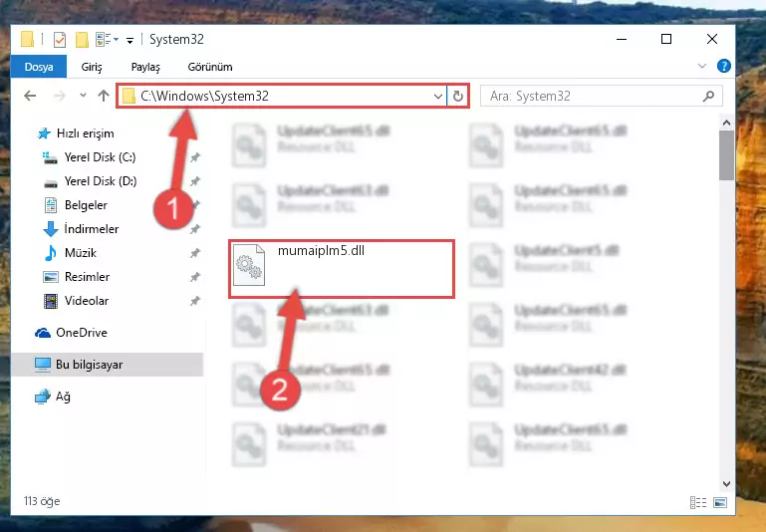
Task: Select the mumaiplm5.dll file name
Action: click(x=321, y=251)
